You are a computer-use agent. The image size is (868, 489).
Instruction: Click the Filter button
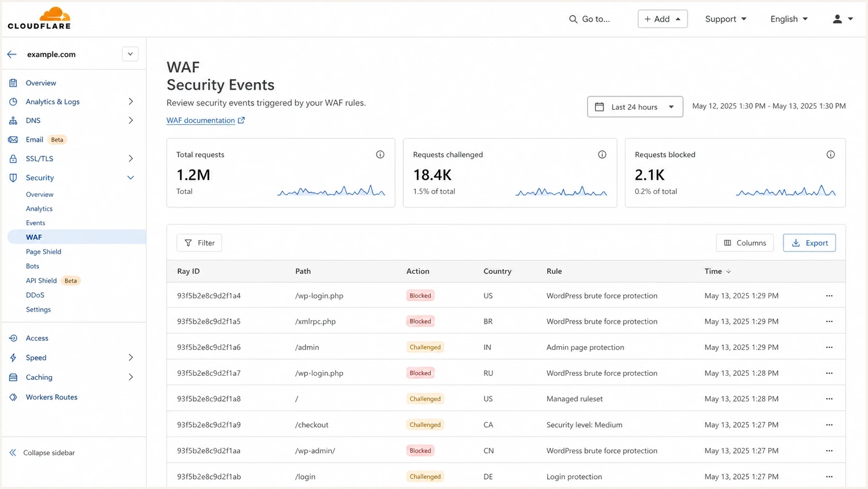coord(199,243)
